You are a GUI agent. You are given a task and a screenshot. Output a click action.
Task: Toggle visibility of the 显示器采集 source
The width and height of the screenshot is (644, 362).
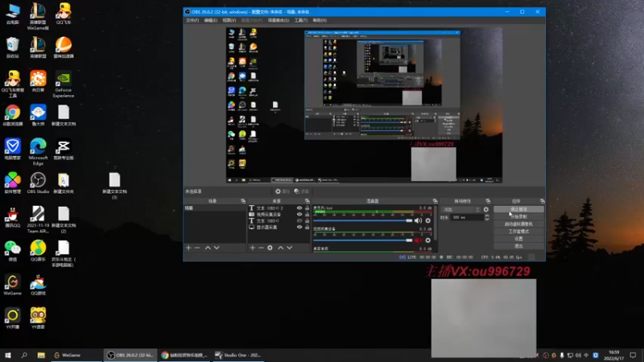coord(299,227)
